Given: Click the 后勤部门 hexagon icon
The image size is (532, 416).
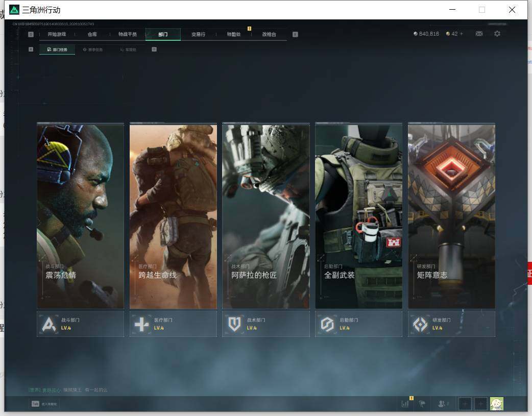Looking at the screenshot, I should [x=327, y=324].
